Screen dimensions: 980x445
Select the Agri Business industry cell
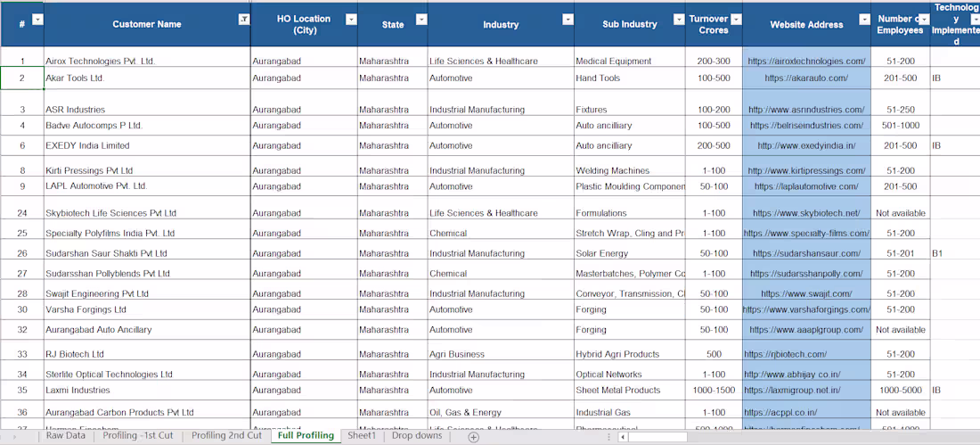(x=501, y=350)
